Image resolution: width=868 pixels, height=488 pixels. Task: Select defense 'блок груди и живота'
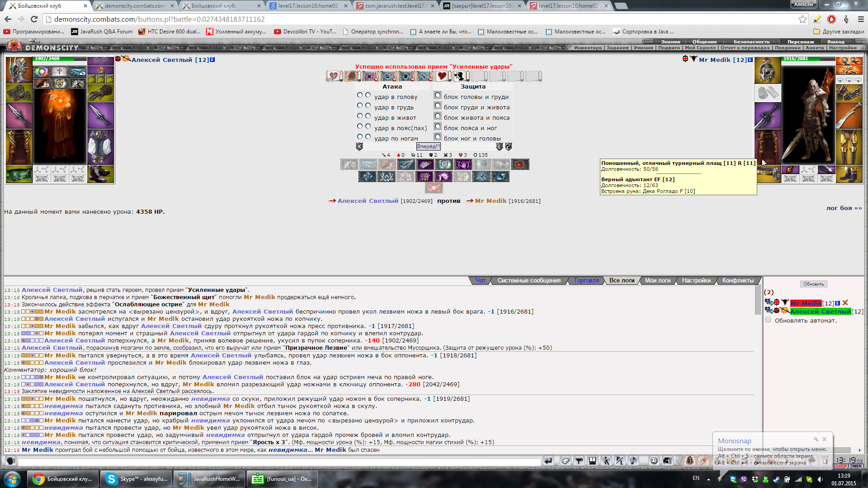[438, 106]
